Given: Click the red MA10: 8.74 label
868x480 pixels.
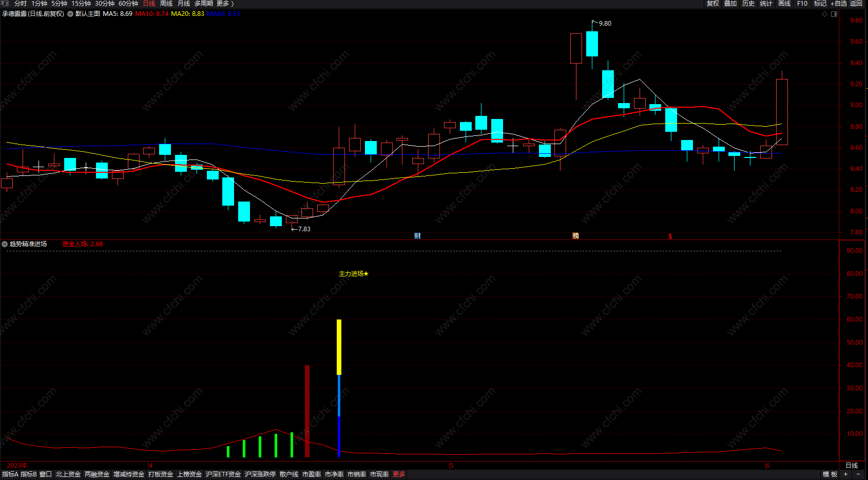Looking at the screenshot, I should [x=152, y=14].
